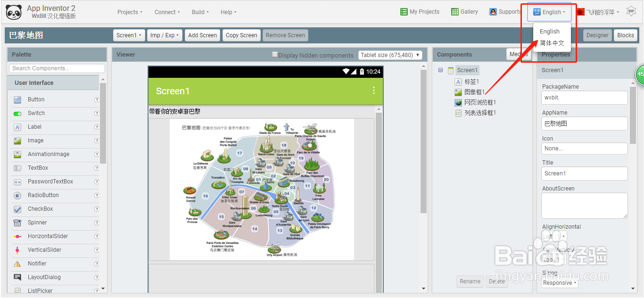Open the Projects menu

pos(130,12)
